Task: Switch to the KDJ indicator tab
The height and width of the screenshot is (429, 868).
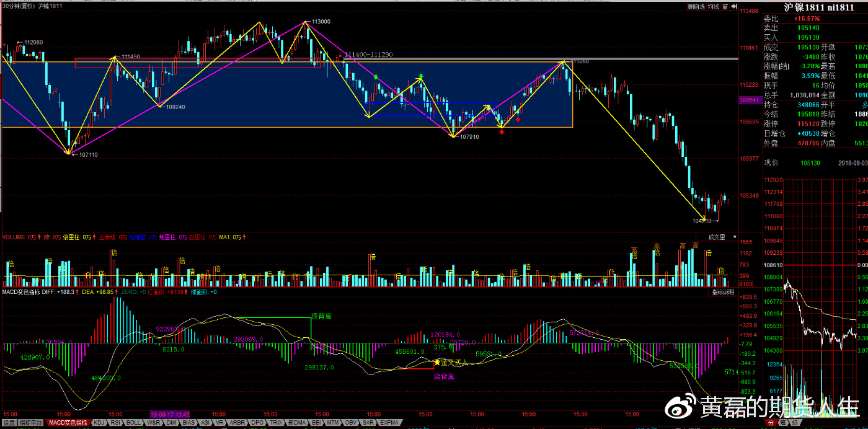Action: (x=99, y=422)
